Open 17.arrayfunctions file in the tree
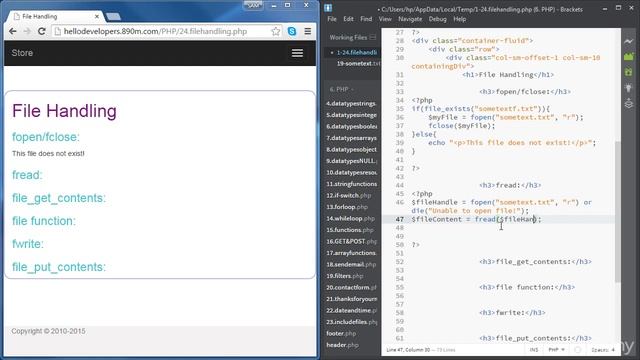 pos(351,253)
